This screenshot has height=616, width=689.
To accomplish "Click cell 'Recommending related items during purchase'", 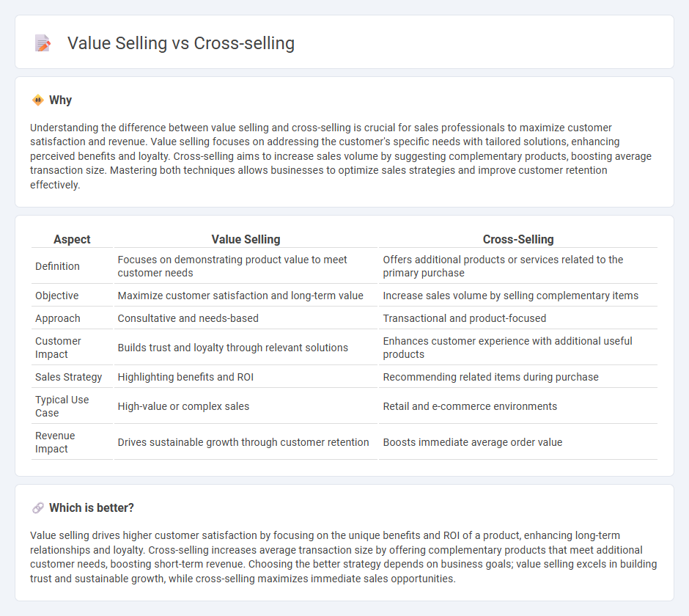I will pos(518,377).
